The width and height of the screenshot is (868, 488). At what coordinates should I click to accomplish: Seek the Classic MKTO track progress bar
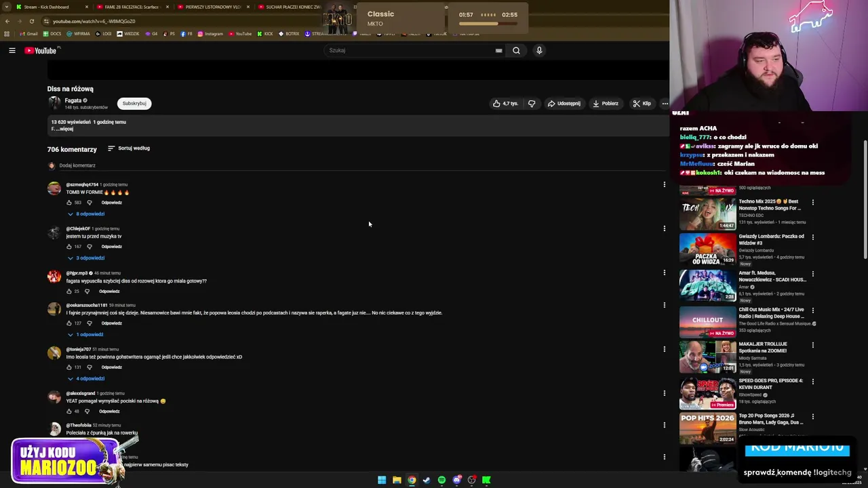[488, 24]
